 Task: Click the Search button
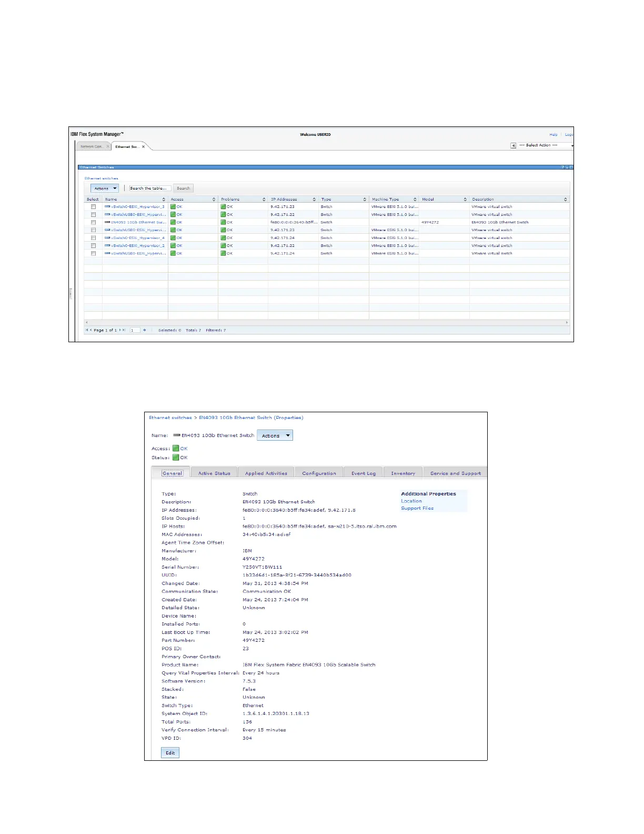coord(184,188)
